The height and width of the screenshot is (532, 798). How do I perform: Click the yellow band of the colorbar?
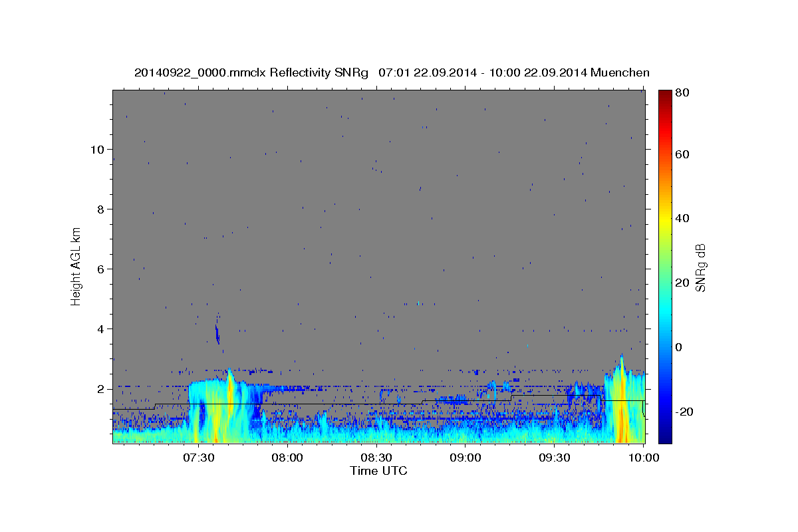coord(665,219)
